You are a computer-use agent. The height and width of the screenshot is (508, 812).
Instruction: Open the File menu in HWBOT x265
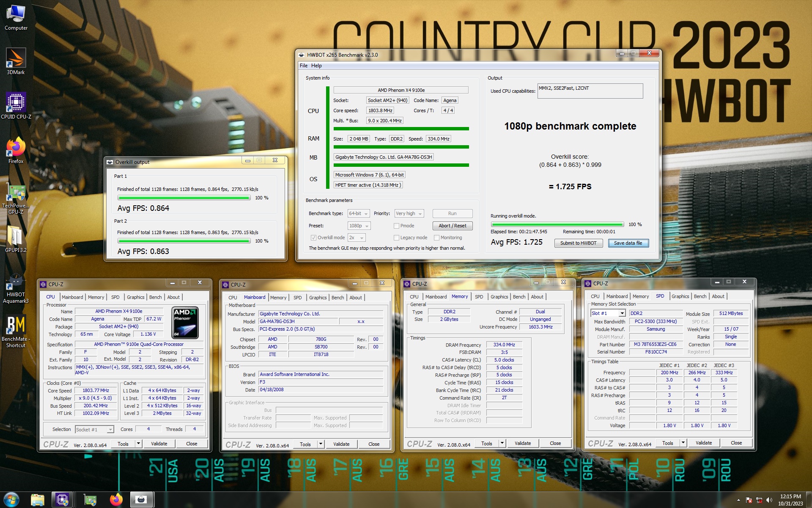coord(304,66)
